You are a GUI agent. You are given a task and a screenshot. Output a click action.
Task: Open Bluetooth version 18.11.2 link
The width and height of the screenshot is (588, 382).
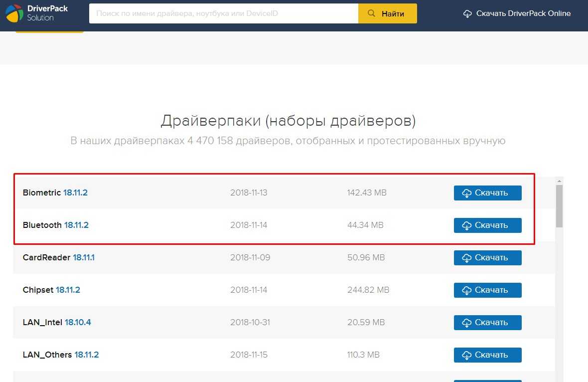pos(76,225)
